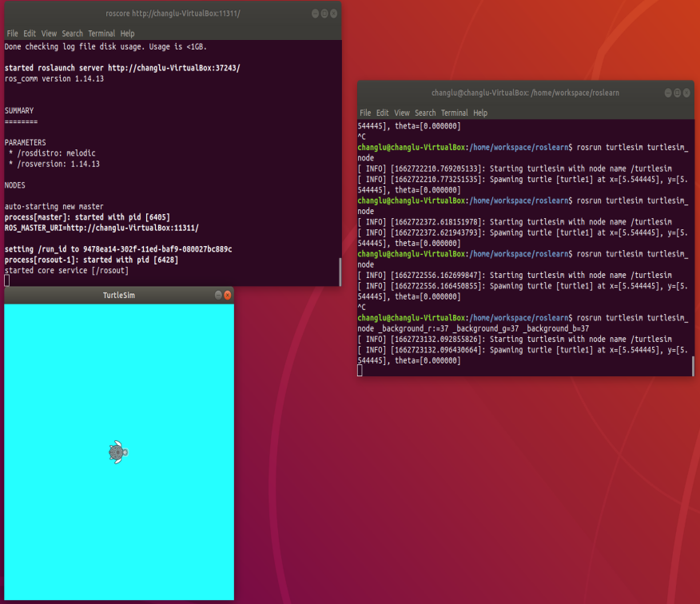The width and height of the screenshot is (700, 604).
Task: Close the roscore terminal window
Action: (333, 14)
